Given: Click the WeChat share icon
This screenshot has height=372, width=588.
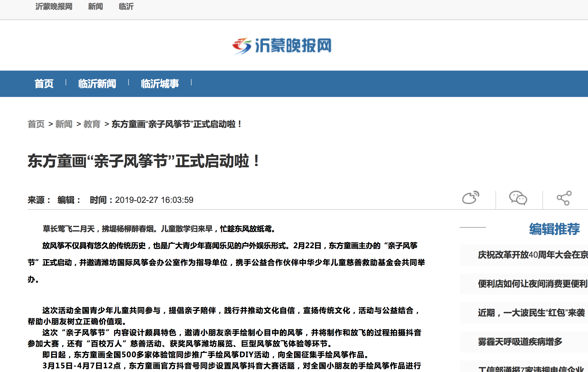Looking at the screenshot, I should click(x=518, y=198).
